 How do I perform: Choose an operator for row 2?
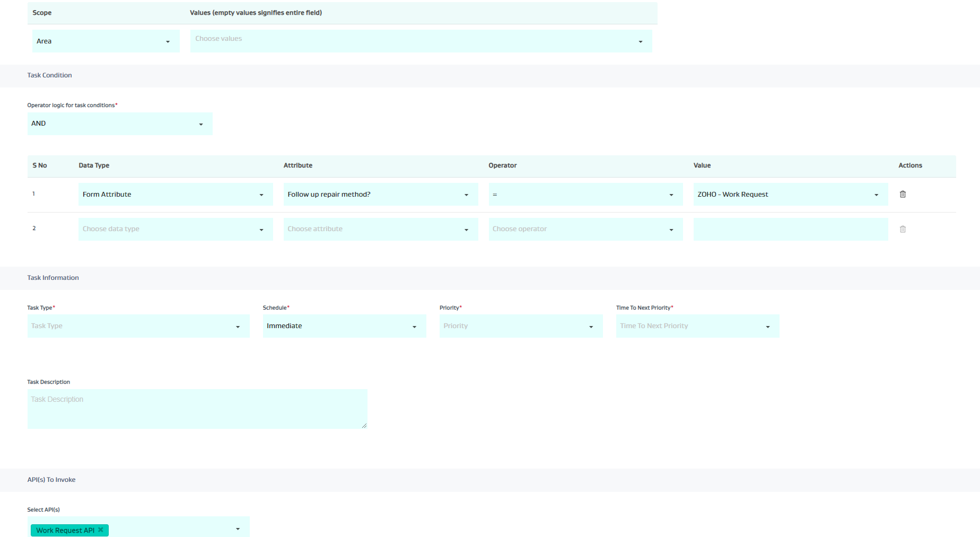point(585,229)
